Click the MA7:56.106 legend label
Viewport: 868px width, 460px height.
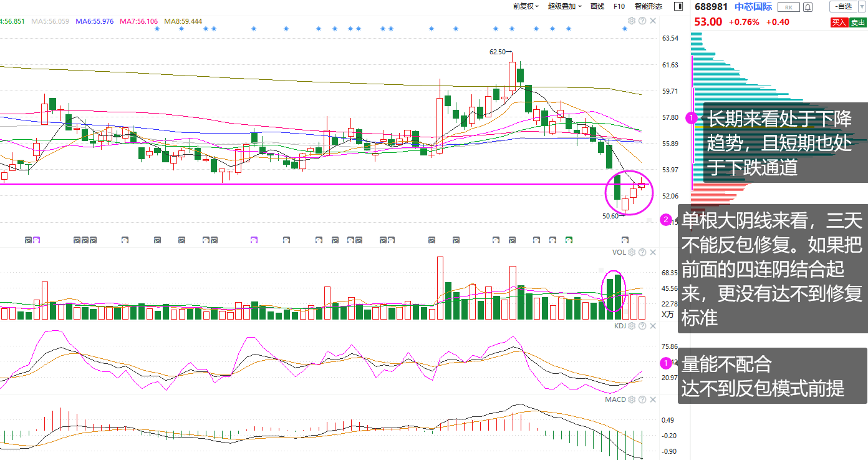tap(138, 21)
